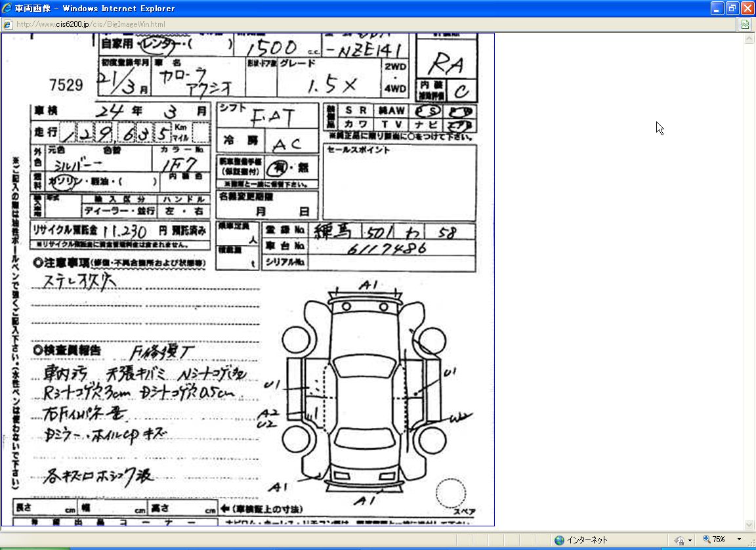756x550 pixels.
Task: Close the 車両画像 browser window
Action: pyautogui.click(x=747, y=9)
